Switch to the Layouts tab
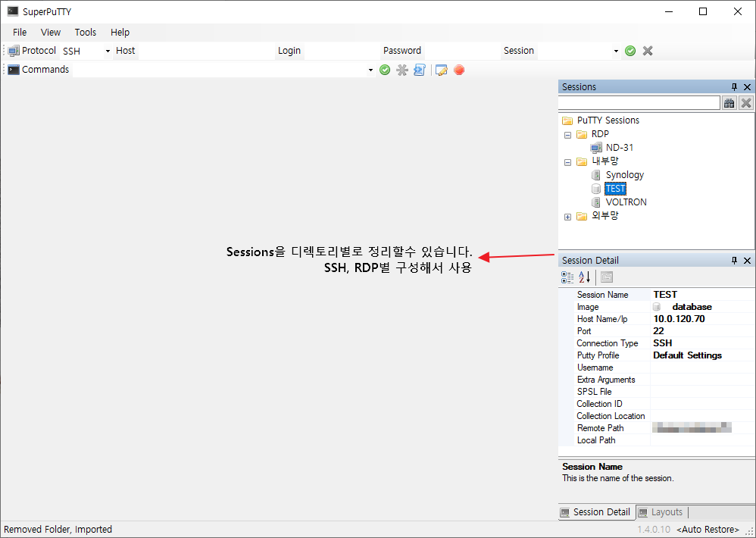 point(661,512)
